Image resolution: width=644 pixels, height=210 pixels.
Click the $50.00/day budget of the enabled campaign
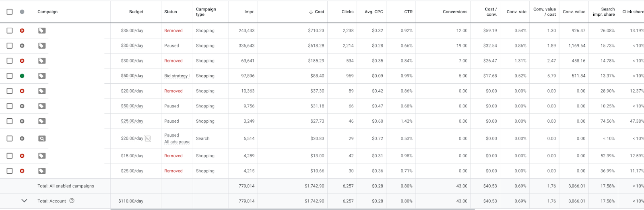pyautogui.click(x=132, y=76)
